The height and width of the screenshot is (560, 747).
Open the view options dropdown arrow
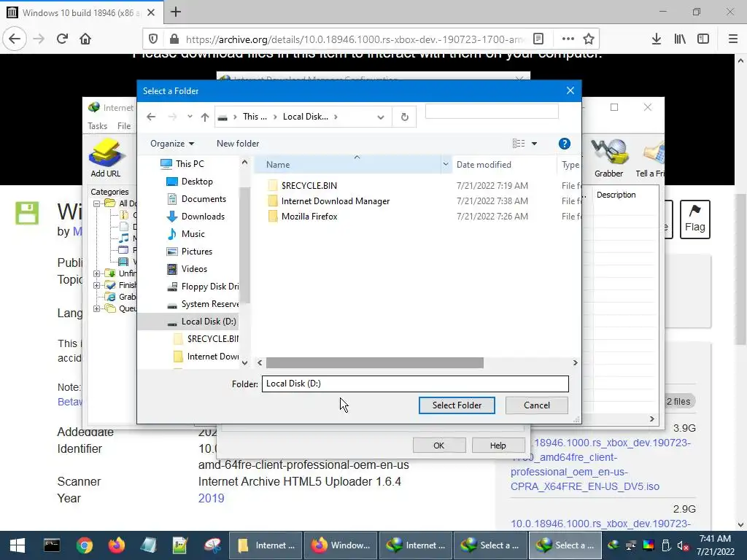point(535,144)
